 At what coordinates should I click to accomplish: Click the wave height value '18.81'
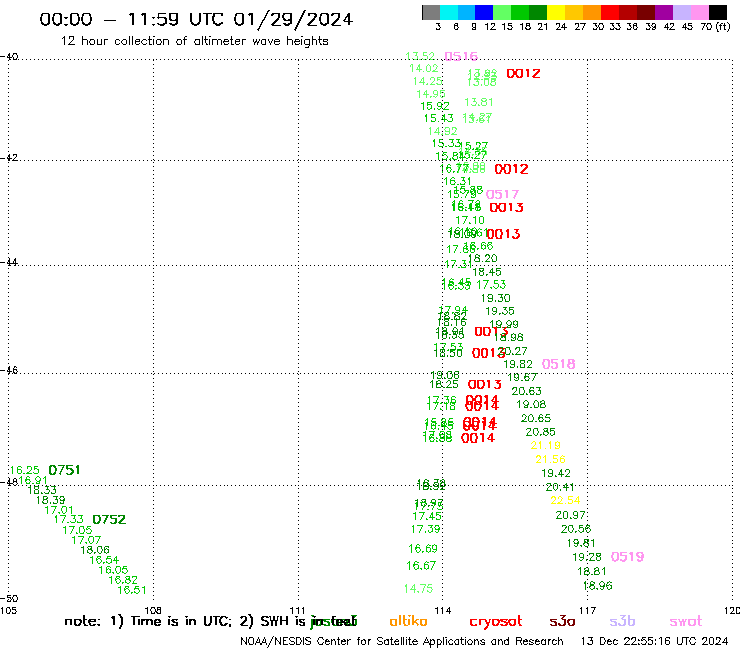click(x=591, y=572)
